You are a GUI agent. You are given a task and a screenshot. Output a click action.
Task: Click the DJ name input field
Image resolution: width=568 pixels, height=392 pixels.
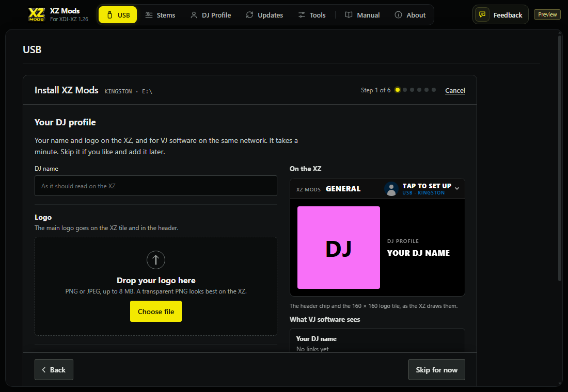[x=156, y=186]
